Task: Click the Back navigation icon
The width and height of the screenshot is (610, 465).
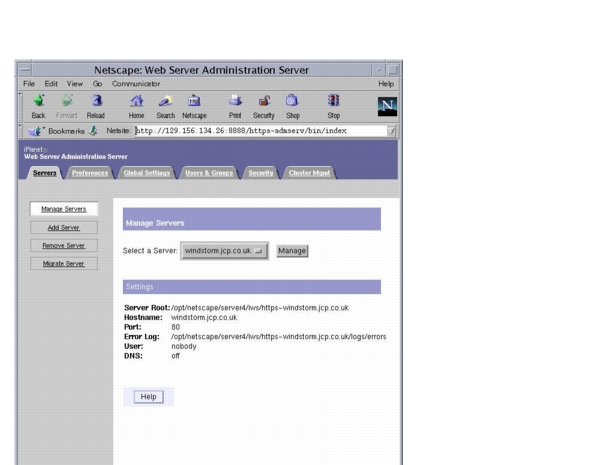Action: pos(39,101)
